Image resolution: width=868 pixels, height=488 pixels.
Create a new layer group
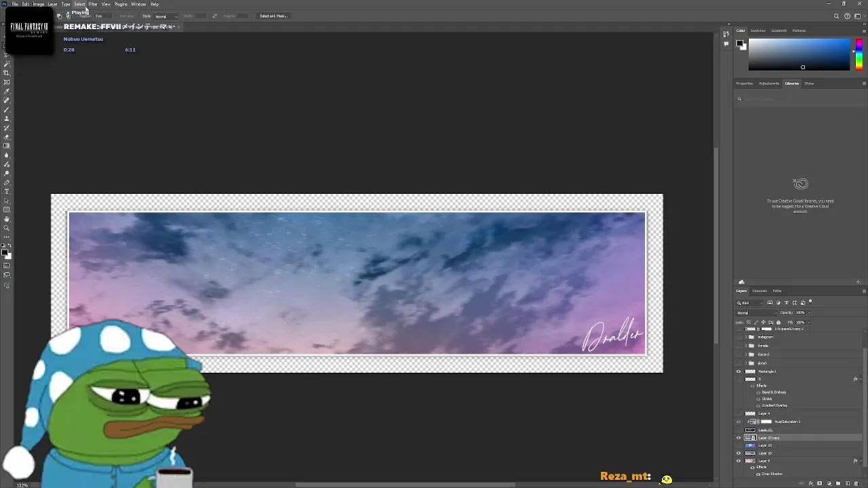838,484
